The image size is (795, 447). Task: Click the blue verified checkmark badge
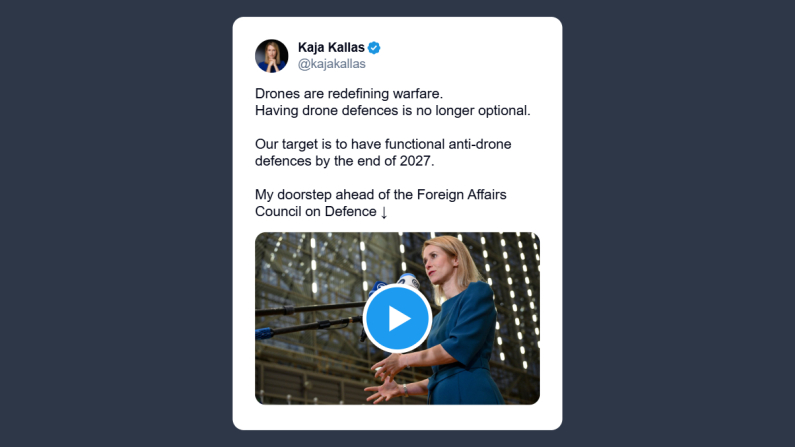coord(374,48)
